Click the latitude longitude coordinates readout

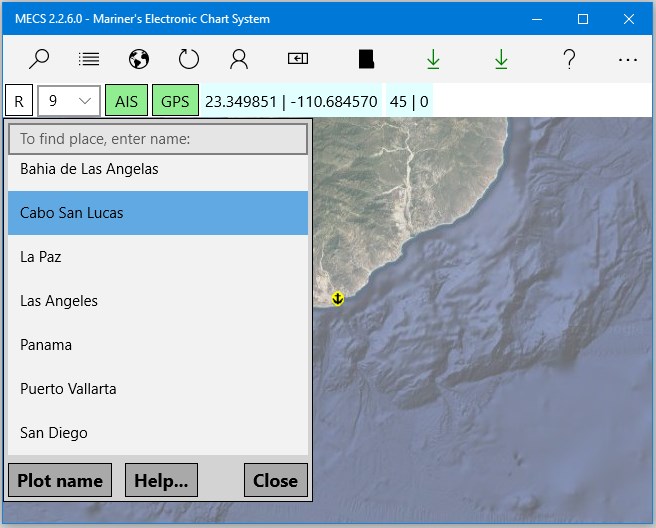click(x=291, y=101)
